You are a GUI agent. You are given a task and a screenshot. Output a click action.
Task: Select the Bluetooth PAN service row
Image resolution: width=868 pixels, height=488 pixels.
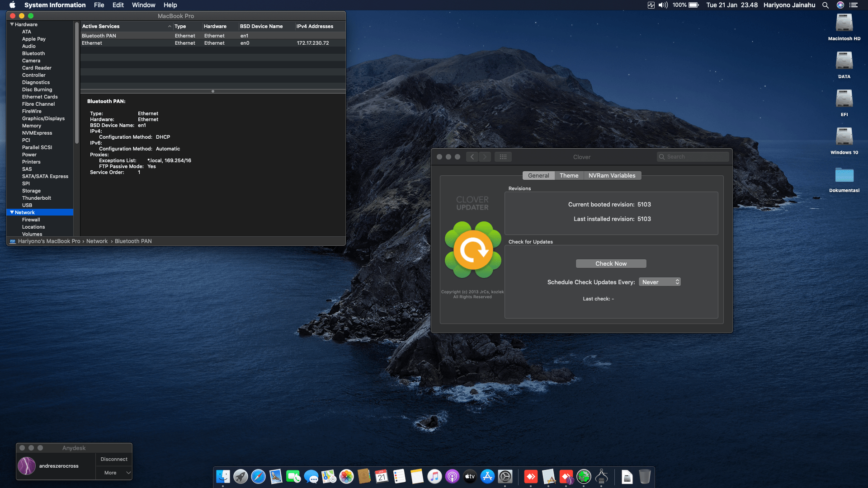click(212, 36)
